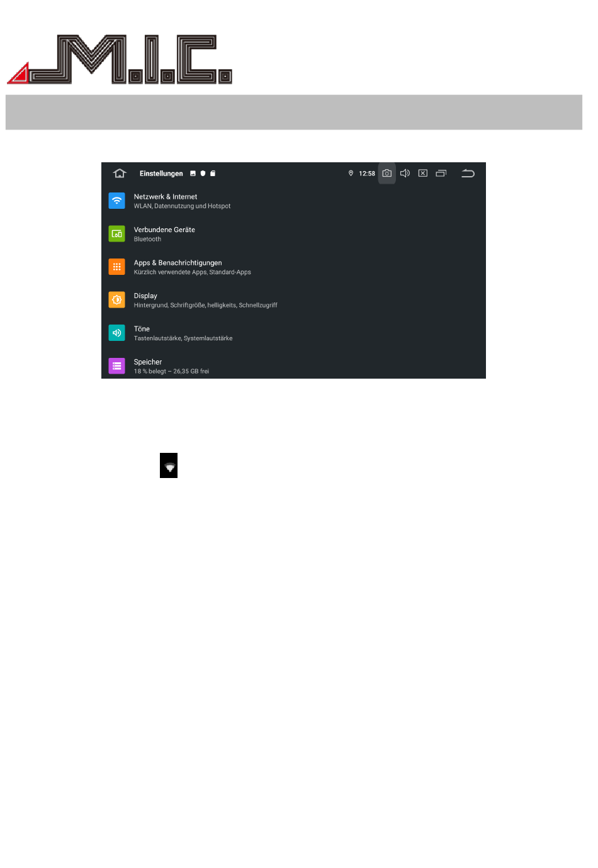The image size is (598, 868).
Task: Open Netzwerk & Internet settings
Action: [x=293, y=201]
